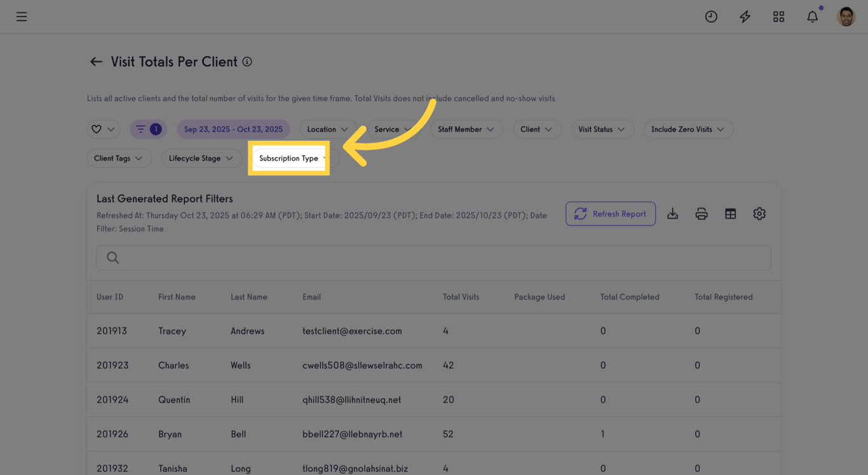Open the notifications bell
The image size is (868, 475).
(812, 17)
